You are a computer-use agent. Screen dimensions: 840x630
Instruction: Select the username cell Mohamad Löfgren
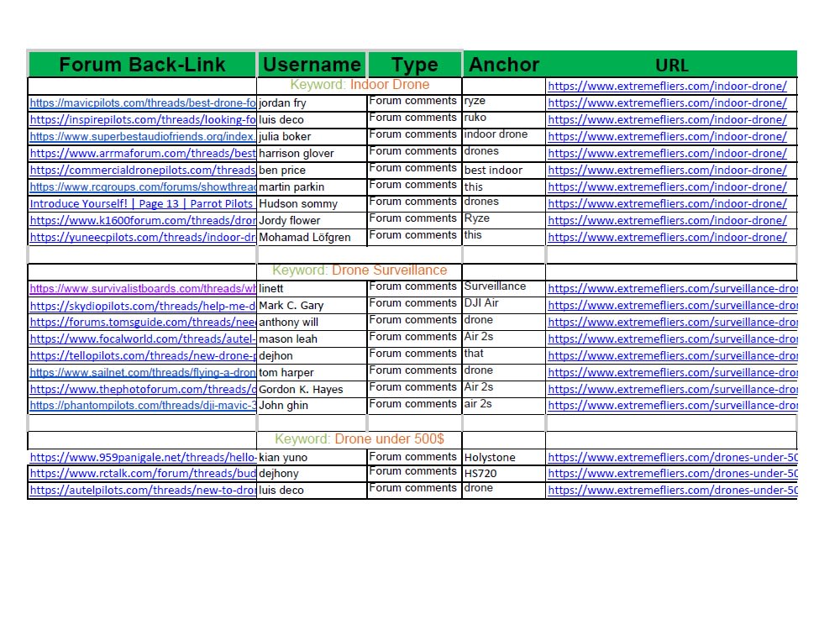(x=312, y=237)
